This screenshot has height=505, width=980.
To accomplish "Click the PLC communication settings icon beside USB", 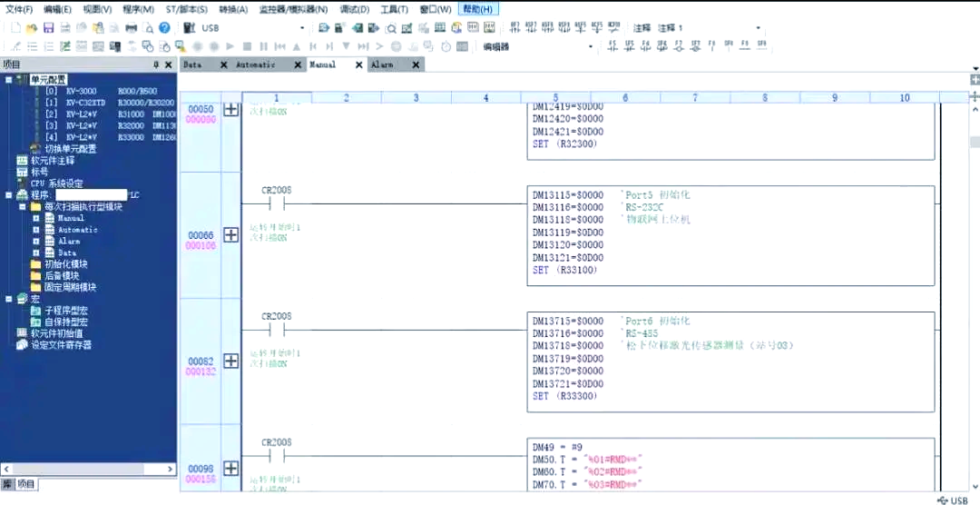I will [x=190, y=27].
